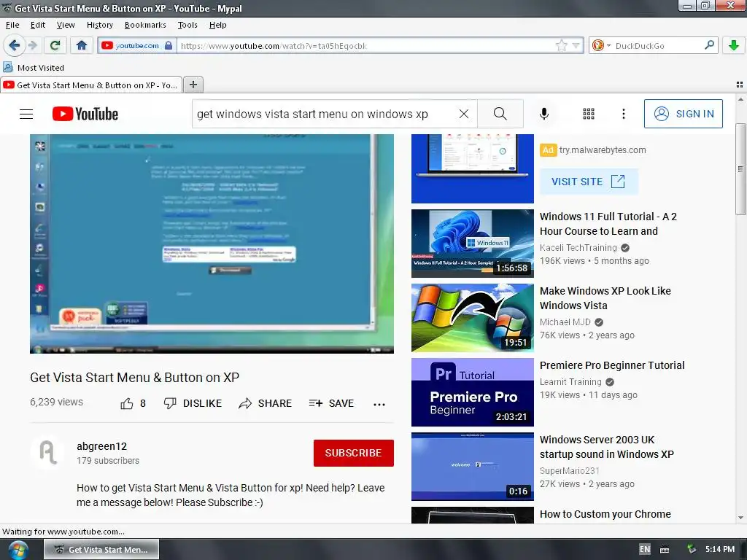Viewport: 747px width, 560px height.
Task: Click the padlock site security icon
Action: point(169,46)
